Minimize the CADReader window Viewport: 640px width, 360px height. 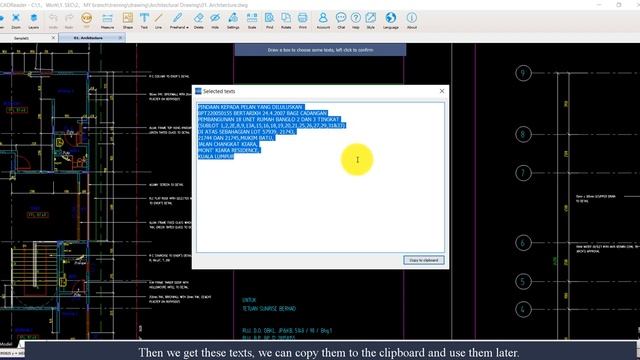[599, 5]
